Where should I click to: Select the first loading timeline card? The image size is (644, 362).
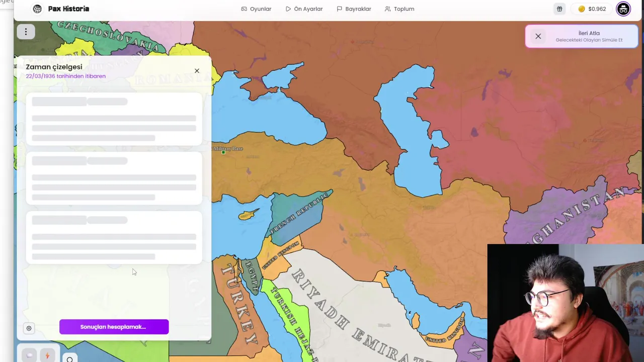pyautogui.click(x=114, y=119)
